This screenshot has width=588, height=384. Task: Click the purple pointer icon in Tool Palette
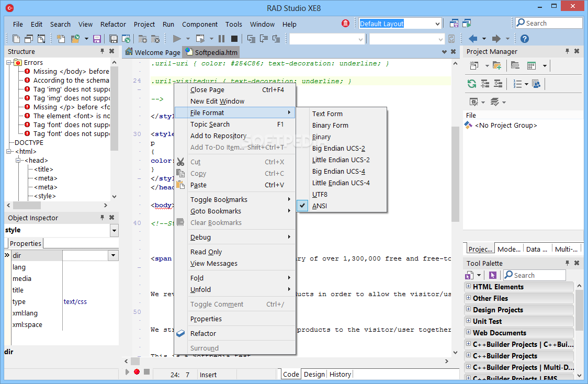[x=493, y=275]
